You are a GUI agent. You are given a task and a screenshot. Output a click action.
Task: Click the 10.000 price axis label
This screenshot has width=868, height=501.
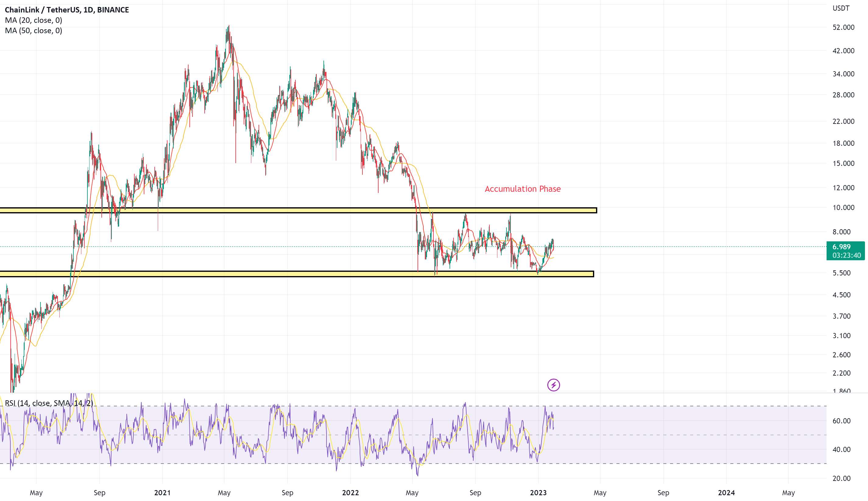[x=843, y=208]
